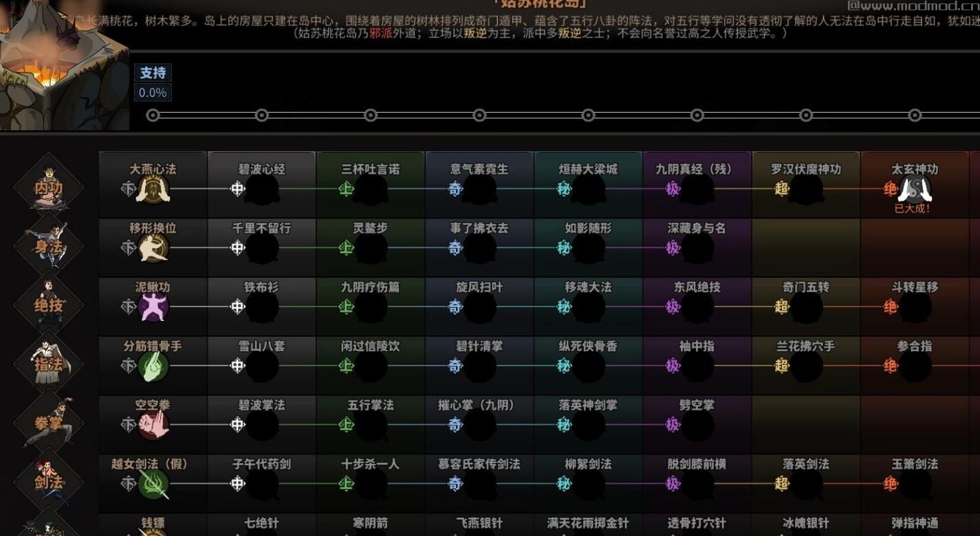Click the 秘 grade badge of 烜赫大梁城
The width and height of the screenshot is (980, 536).
564,188
